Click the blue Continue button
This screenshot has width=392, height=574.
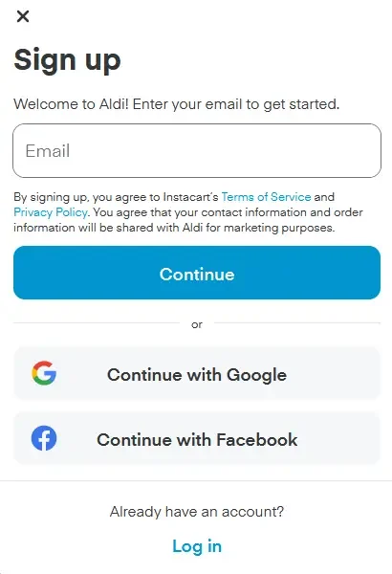[x=197, y=273]
